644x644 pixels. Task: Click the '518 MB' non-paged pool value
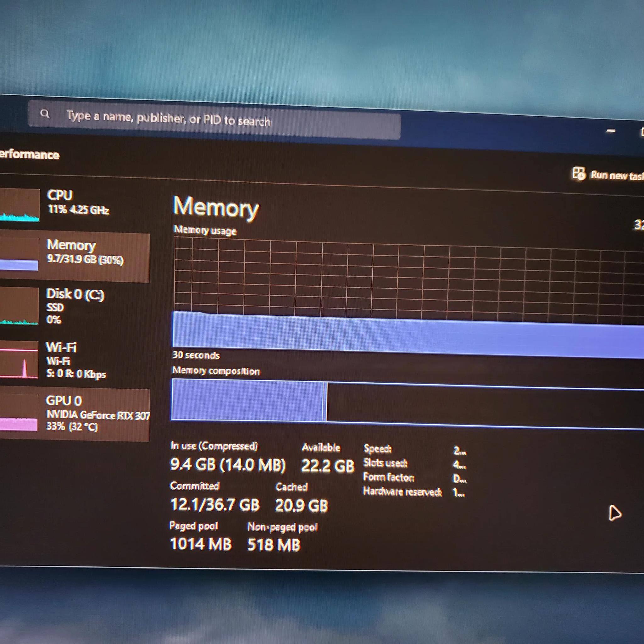pyautogui.click(x=274, y=545)
